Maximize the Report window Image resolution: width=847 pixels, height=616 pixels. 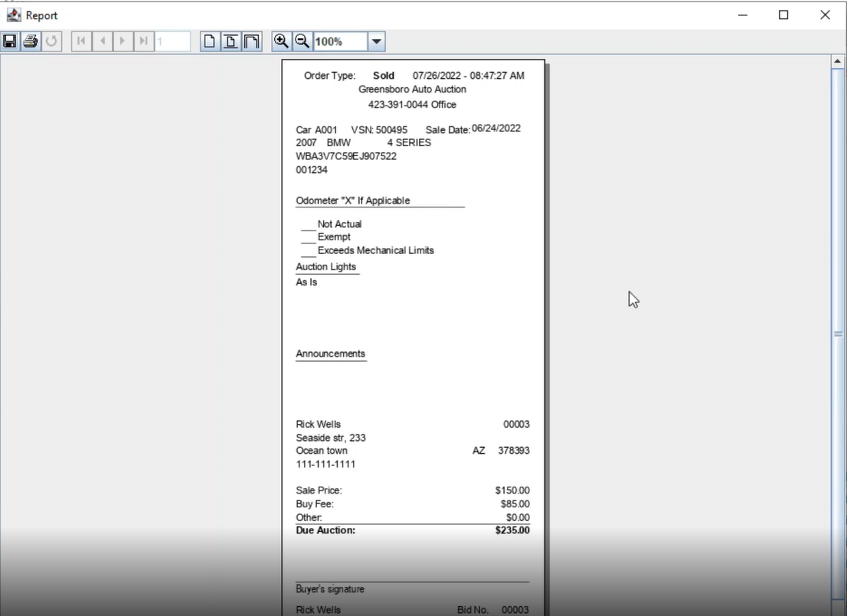point(783,15)
